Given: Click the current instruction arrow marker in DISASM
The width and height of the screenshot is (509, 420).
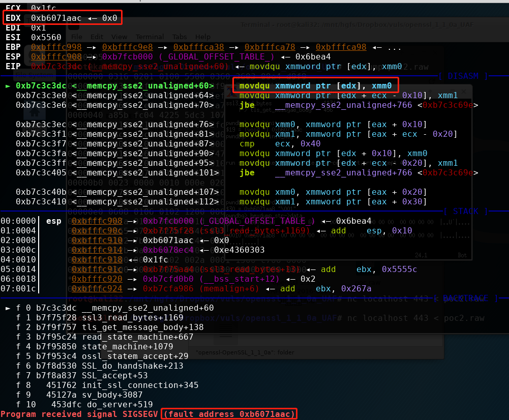Looking at the screenshot, I should 8,86.
